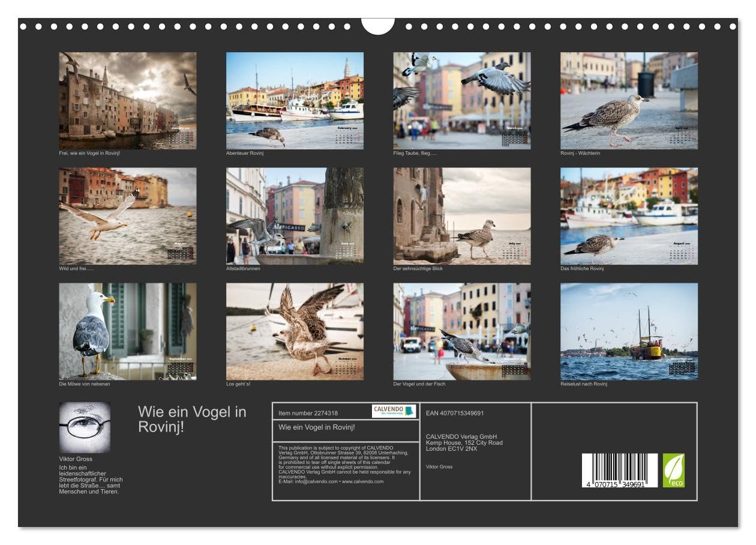
Task: Click caption text 'Der sehnsüchtige Blick'
Action: click(418, 269)
